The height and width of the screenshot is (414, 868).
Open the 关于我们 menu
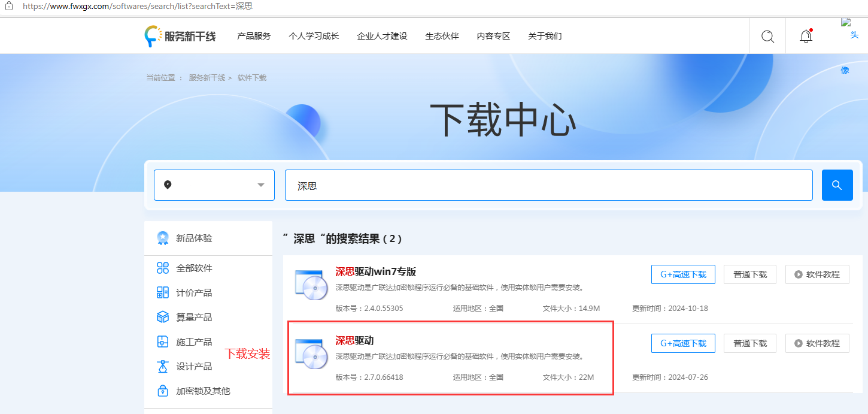[x=545, y=36]
